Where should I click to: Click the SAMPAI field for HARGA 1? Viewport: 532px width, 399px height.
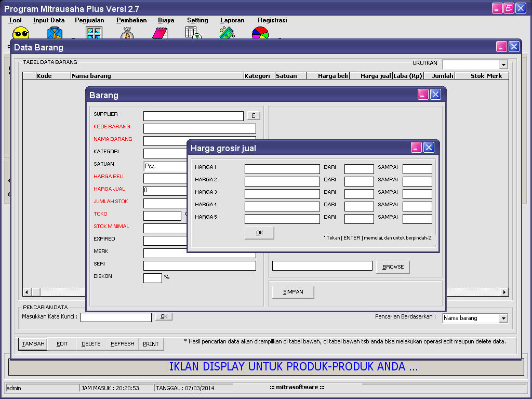pyautogui.click(x=417, y=169)
